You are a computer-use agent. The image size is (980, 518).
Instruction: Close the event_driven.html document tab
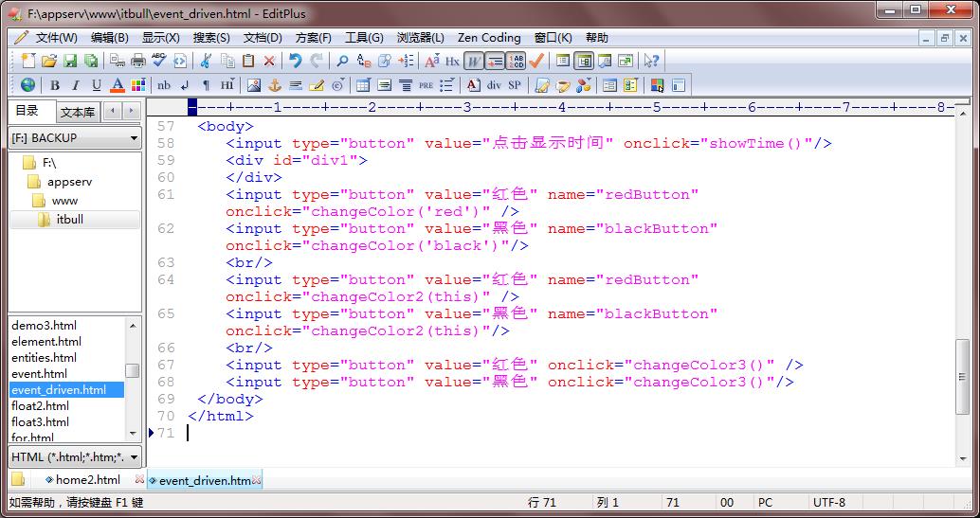click(x=256, y=480)
